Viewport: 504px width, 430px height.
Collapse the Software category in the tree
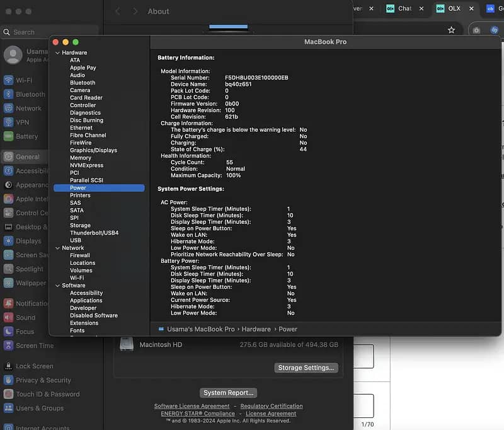pos(57,286)
